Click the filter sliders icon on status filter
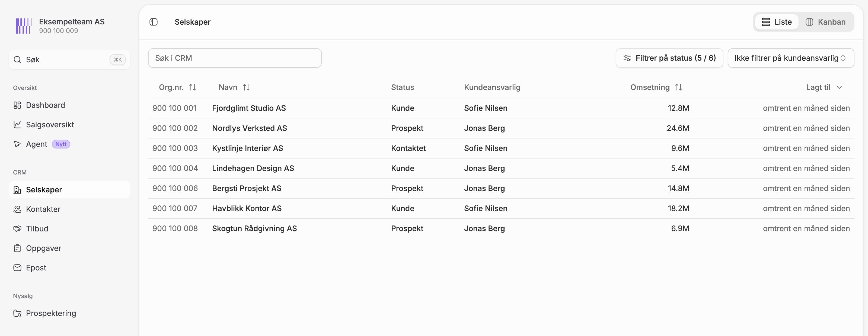The height and width of the screenshot is (336, 868). coord(627,58)
